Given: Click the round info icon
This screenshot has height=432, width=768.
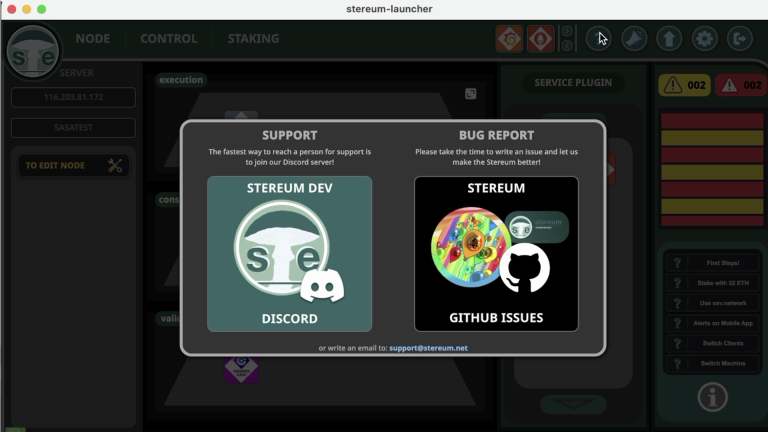Looking at the screenshot, I should coord(712,397).
